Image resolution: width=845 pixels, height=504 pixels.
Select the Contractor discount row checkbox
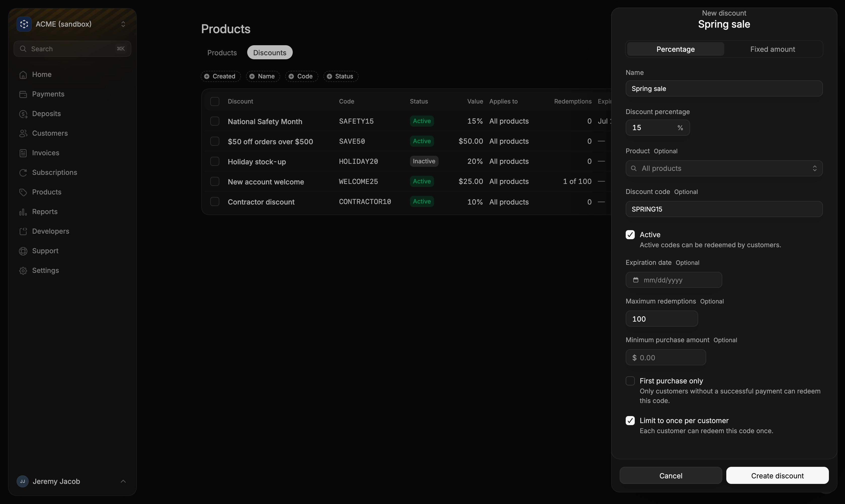click(x=215, y=202)
